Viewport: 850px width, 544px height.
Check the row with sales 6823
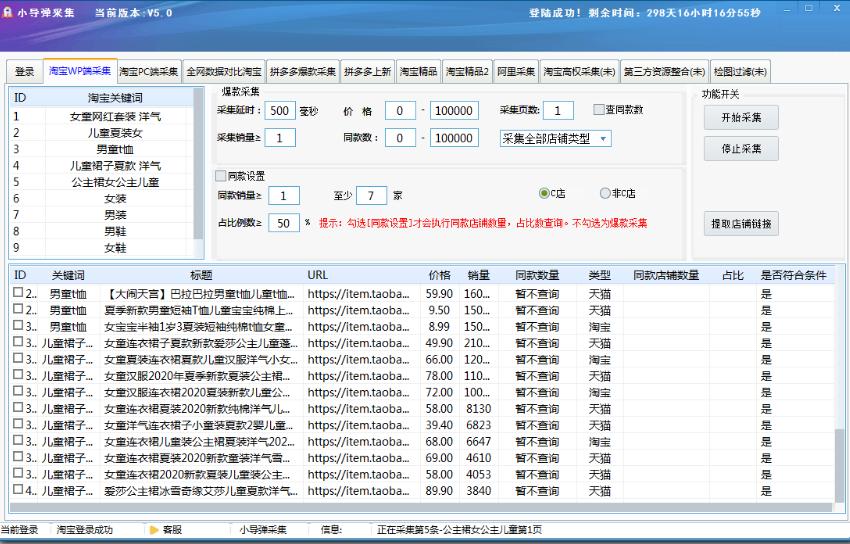coord(18,424)
